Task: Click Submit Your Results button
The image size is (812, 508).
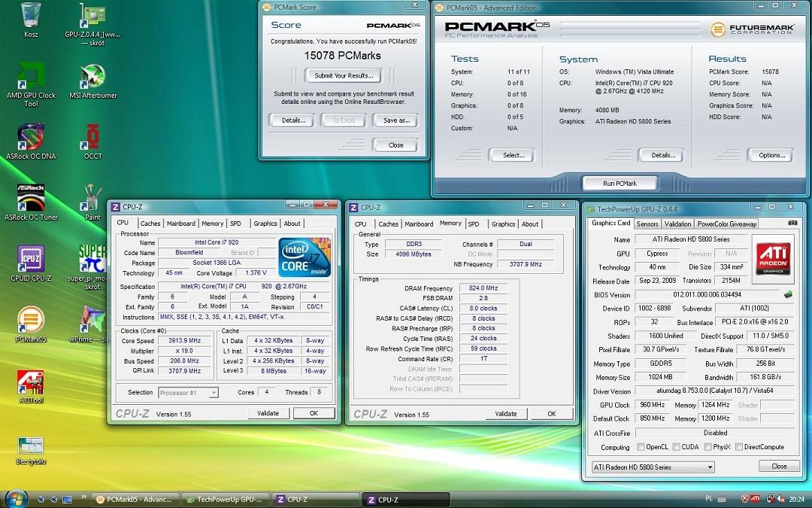Action: [x=344, y=76]
